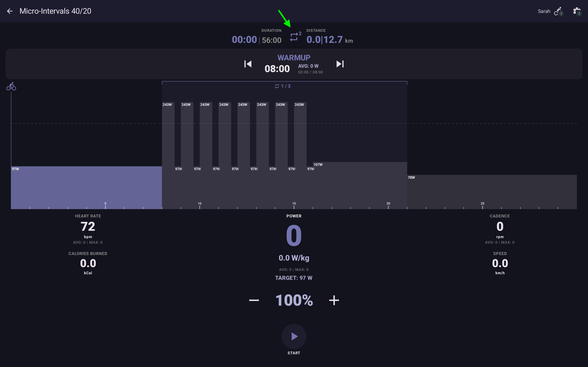Decrease intensity with minus button
Screen dimensions: 588x367
(x=254, y=300)
